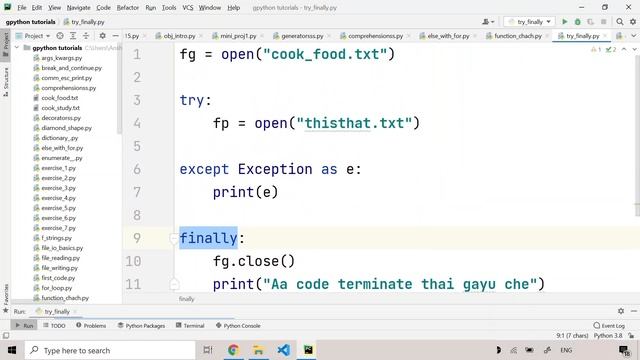Screen dimensions: 640x360
Task: Open the Project view dropdown
Action: pyautogui.click(x=33, y=36)
